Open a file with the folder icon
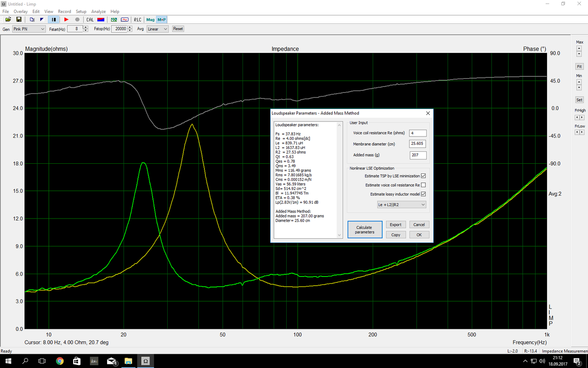Screen dimensions: 588x368 tap(8, 19)
